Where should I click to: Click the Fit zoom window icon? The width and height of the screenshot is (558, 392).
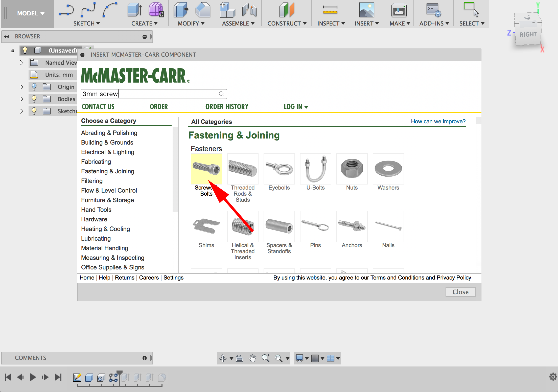pos(278,358)
